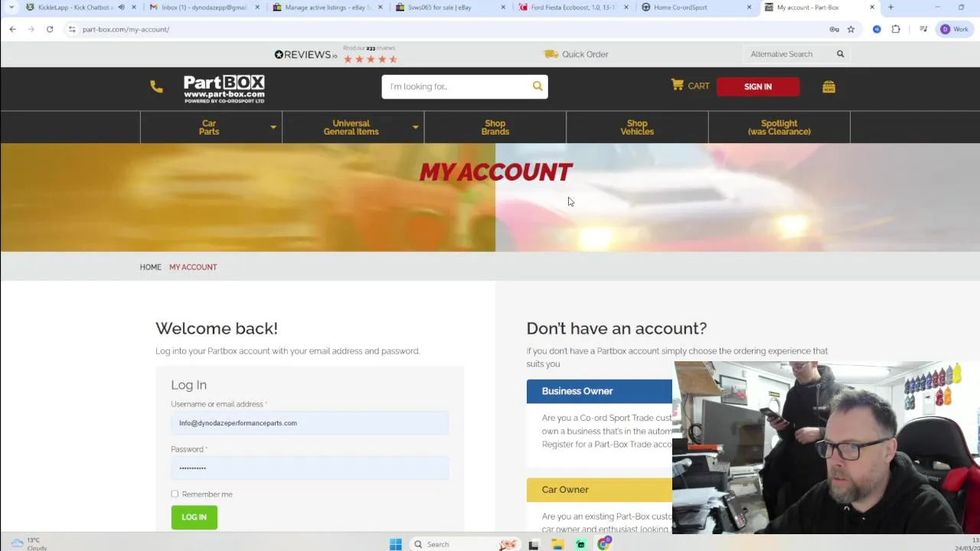Click Alternative Search magnifier icon
Screen dimensions: 980x551
[840, 54]
